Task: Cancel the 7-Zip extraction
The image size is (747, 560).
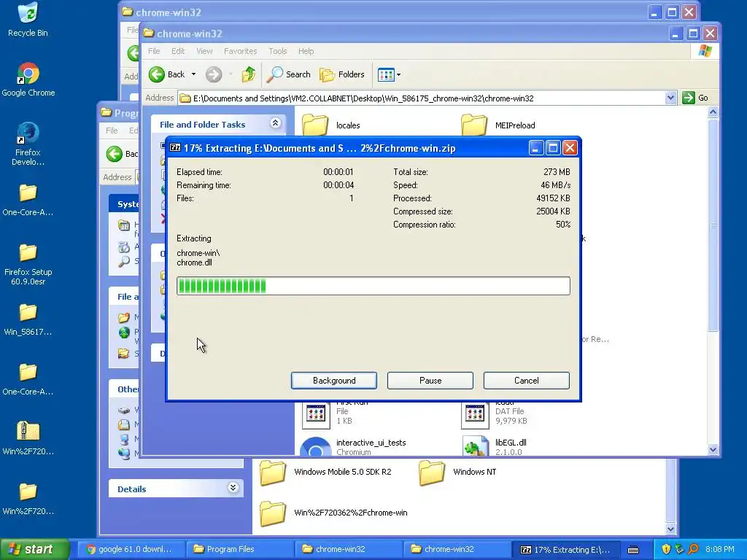Action: coord(527,381)
